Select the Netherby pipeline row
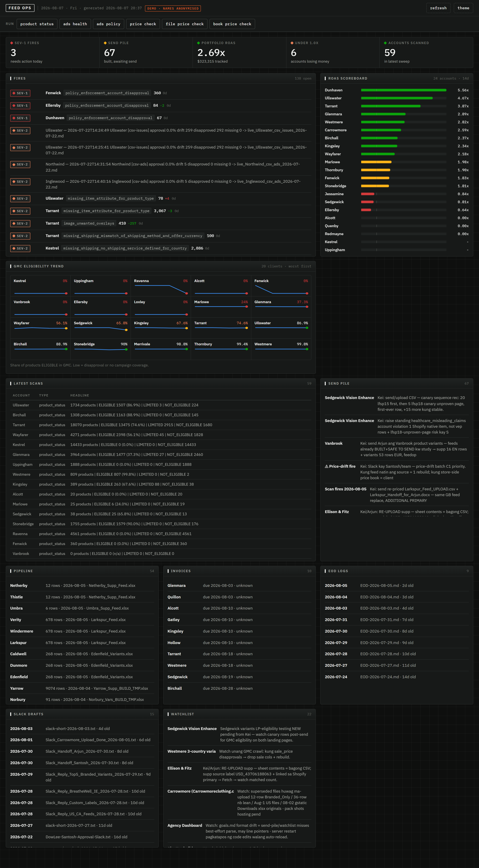Image resolution: width=479 pixels, height=868 pixels. 82,586
